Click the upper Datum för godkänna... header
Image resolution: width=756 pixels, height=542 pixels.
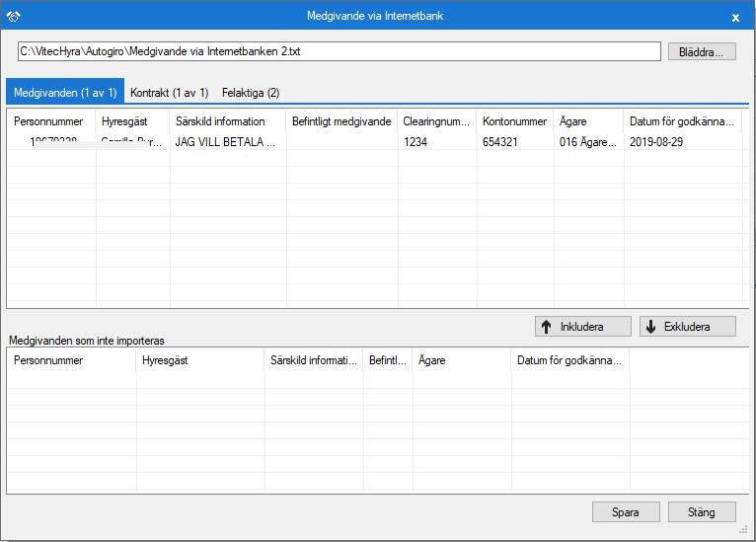pos(682,121)
